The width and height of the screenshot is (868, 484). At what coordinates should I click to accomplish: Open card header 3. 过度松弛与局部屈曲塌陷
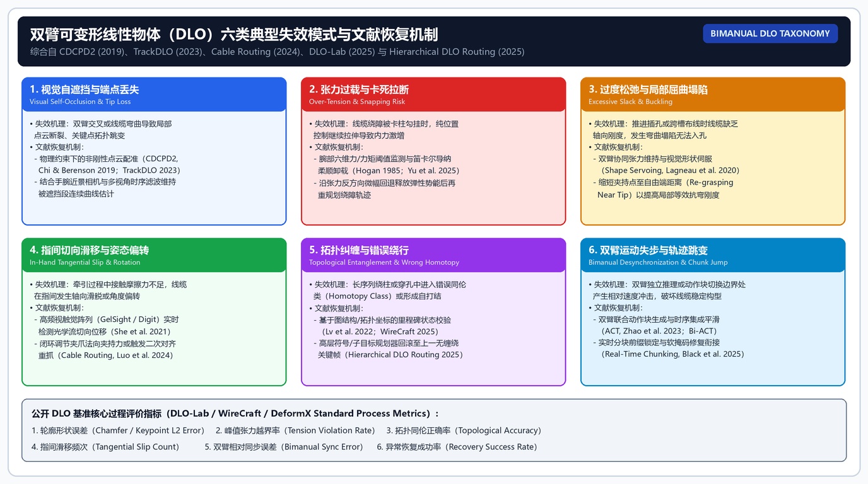click(713, 95)
